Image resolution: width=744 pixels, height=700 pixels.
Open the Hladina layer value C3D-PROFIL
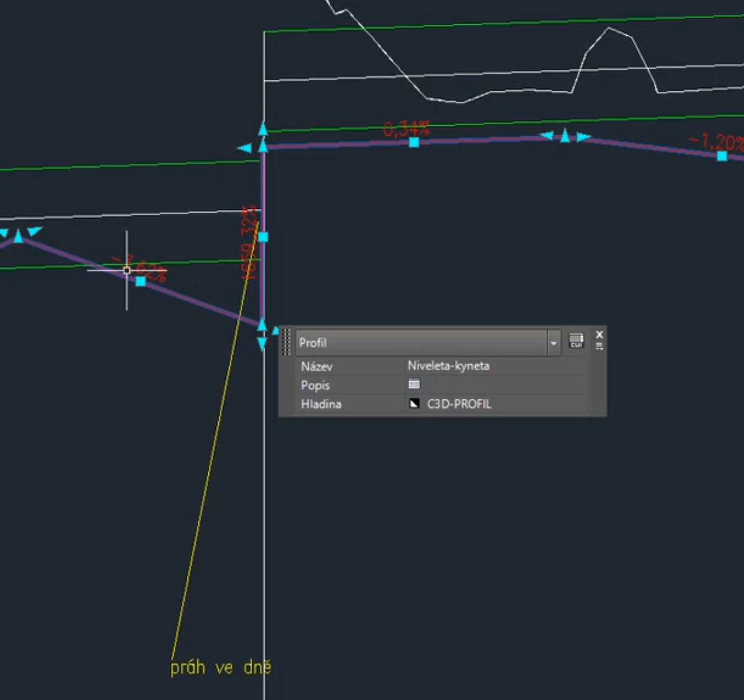(x=459, y=404)
